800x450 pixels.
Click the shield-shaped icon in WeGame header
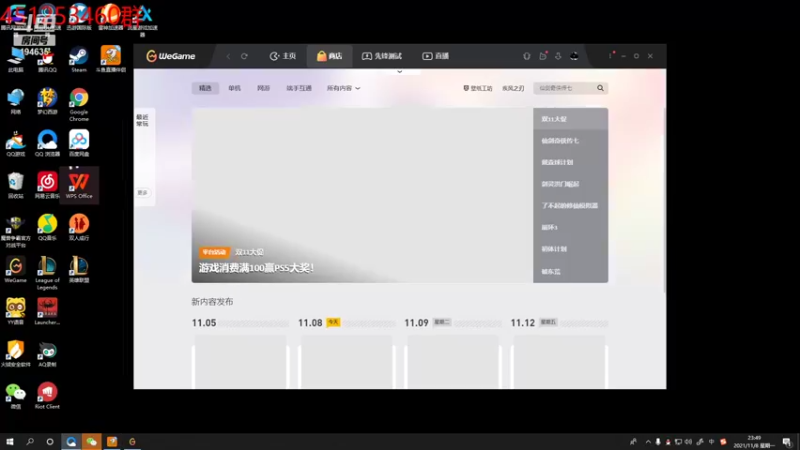(527, 56)
